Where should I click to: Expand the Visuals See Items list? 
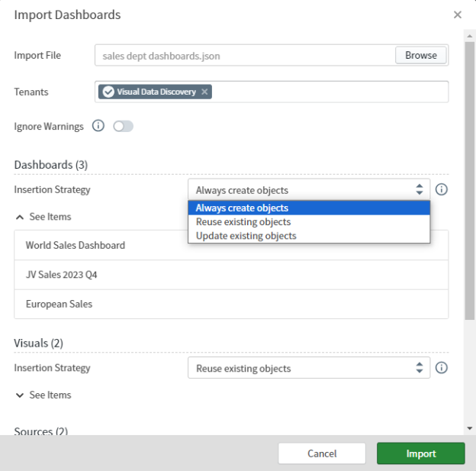[43, 395]
